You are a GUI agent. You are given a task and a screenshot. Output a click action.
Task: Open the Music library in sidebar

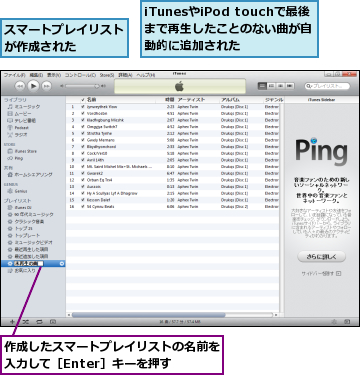[24, 107]
